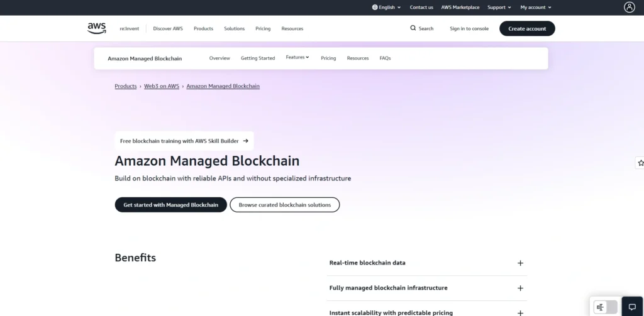644x316 pixels.
Task: Click Sign in to console
Action: 469,29
